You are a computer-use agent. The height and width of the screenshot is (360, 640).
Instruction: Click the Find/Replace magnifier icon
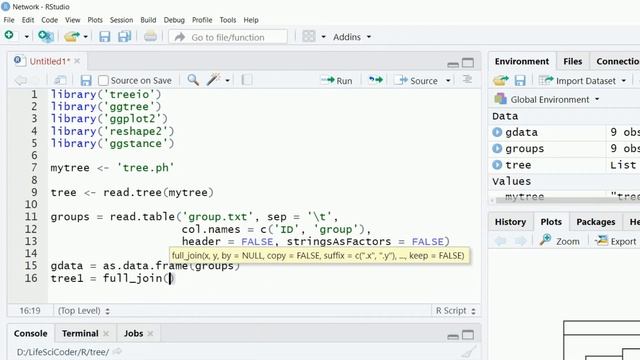coord(193,80)
